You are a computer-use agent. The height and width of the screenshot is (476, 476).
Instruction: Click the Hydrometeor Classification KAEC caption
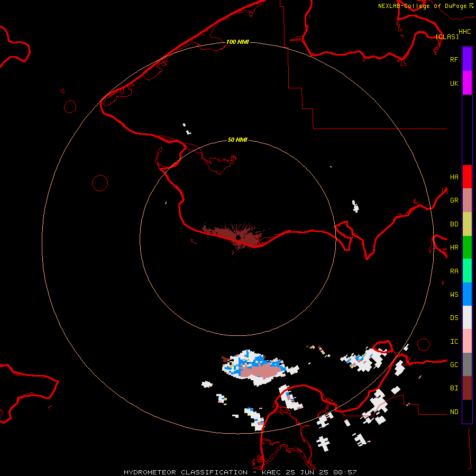click(240, 472)
